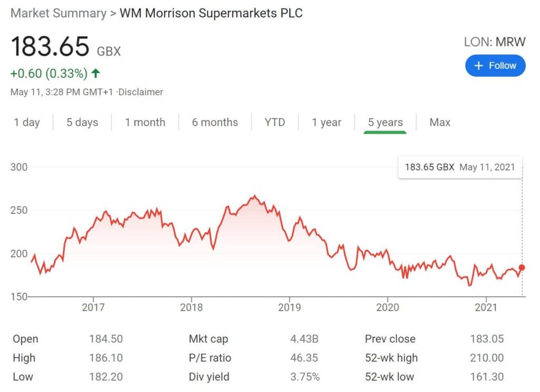The width and height of the screenshot is (540, 392).
Task: Select the YTD chart range
Action: coord(275,122)
